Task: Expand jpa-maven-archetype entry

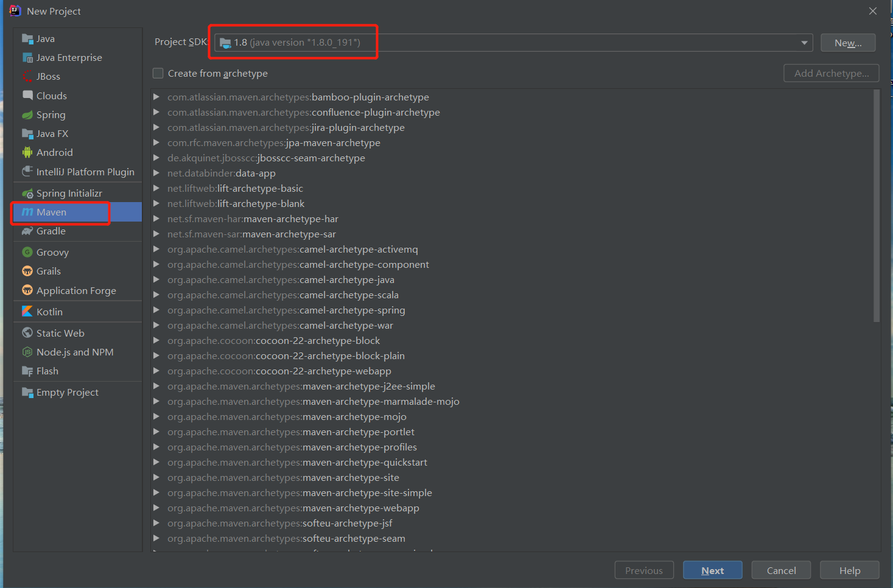Action: click(x=156, y=142)
